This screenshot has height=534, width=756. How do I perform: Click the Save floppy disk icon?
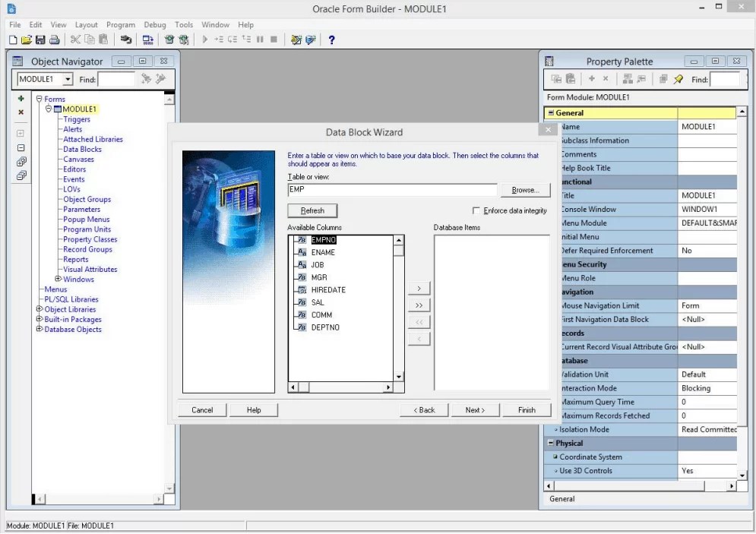click(x=40, y=40)
